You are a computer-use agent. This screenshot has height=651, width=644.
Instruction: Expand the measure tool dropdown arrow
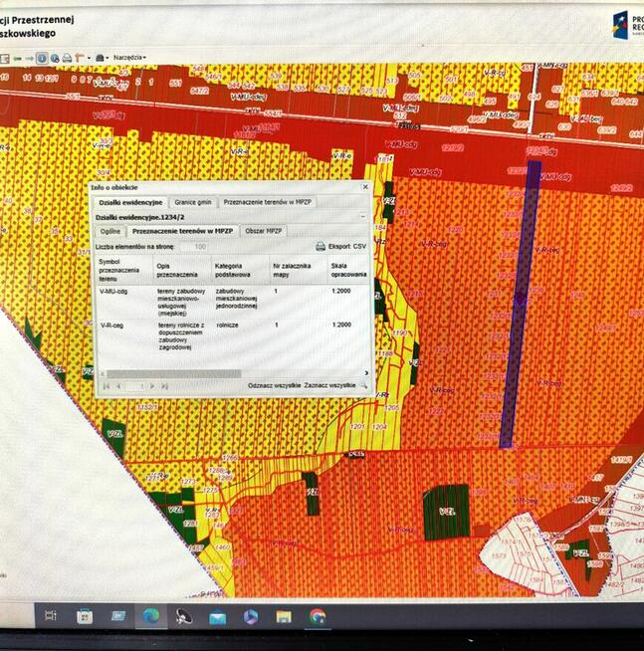[x=88, y=58]
